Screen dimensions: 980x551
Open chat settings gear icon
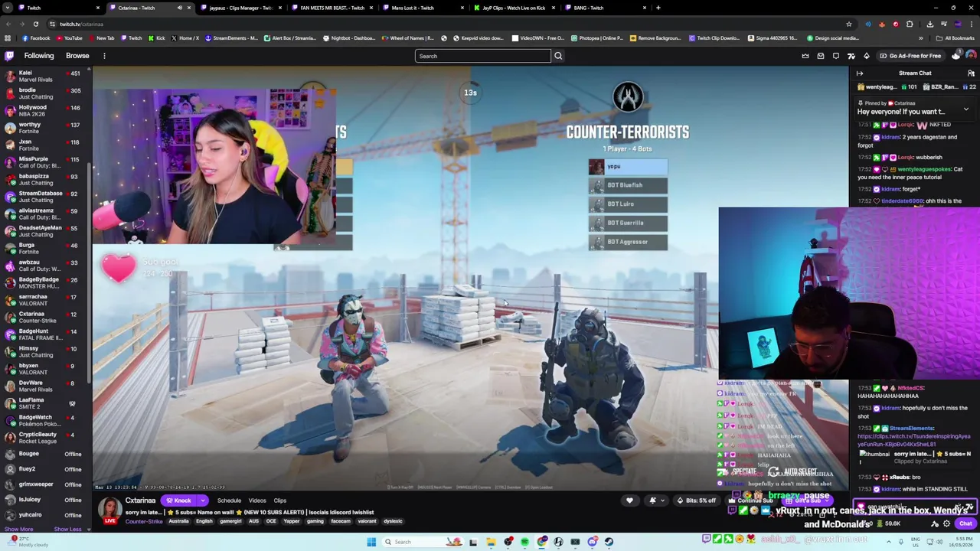pos(946,524)
